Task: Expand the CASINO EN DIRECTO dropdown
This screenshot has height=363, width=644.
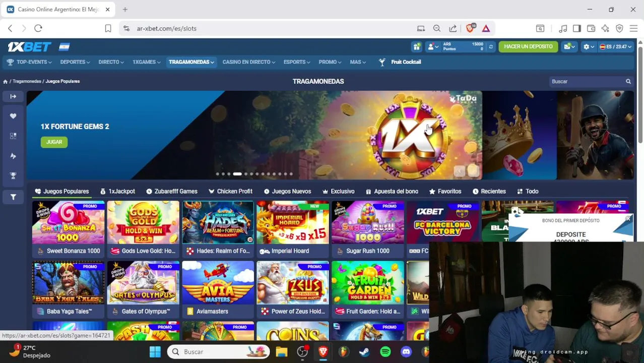Action: (249, 62)
